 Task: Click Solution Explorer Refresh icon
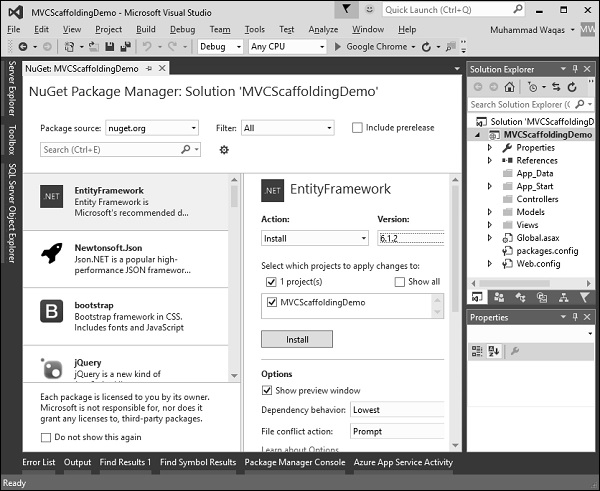coord(572,87)
